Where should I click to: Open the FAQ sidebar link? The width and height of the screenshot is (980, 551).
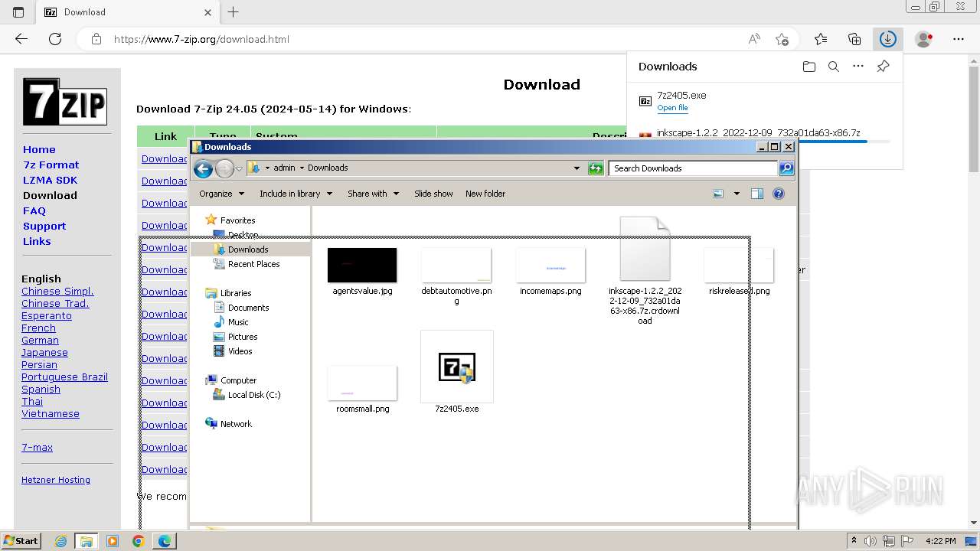pos(34,210)
